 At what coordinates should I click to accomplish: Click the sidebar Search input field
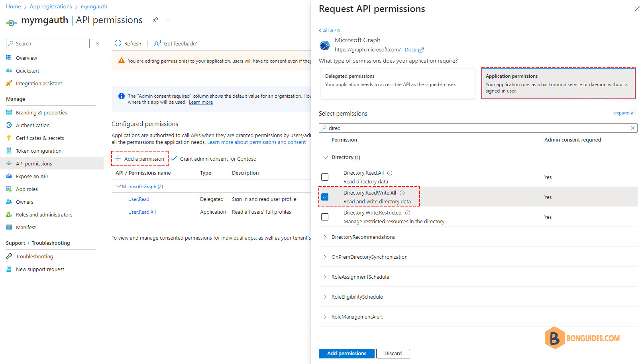(48, 43)
